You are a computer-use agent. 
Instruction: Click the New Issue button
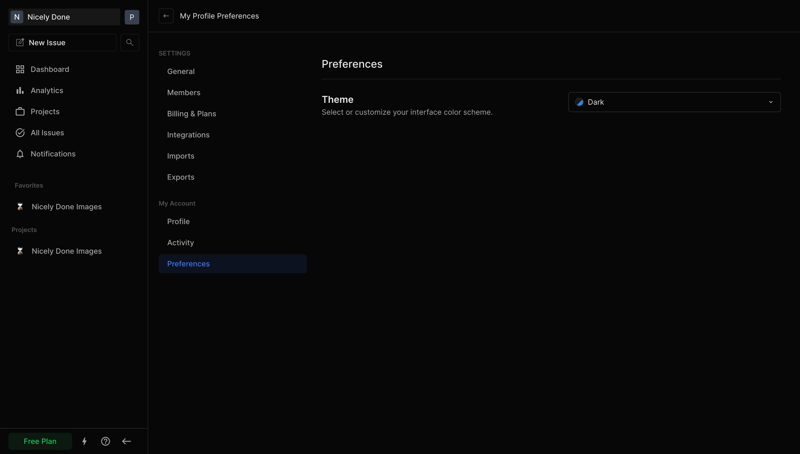[62, 43]
